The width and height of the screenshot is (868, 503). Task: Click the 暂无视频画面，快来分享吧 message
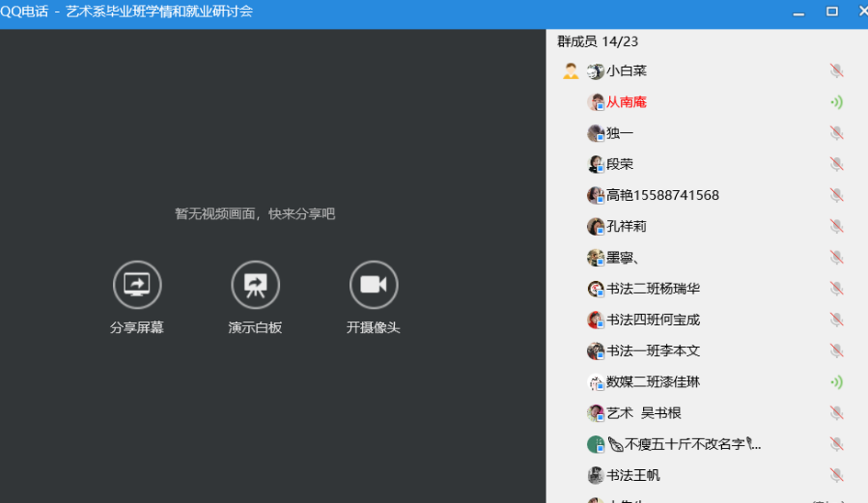[x=255, y=214]
